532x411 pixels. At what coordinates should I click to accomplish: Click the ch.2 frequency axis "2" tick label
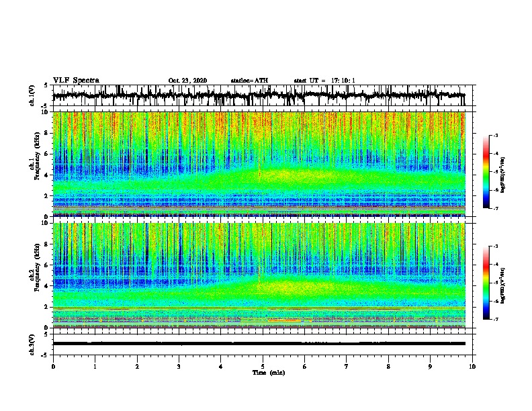click(47, 307)
